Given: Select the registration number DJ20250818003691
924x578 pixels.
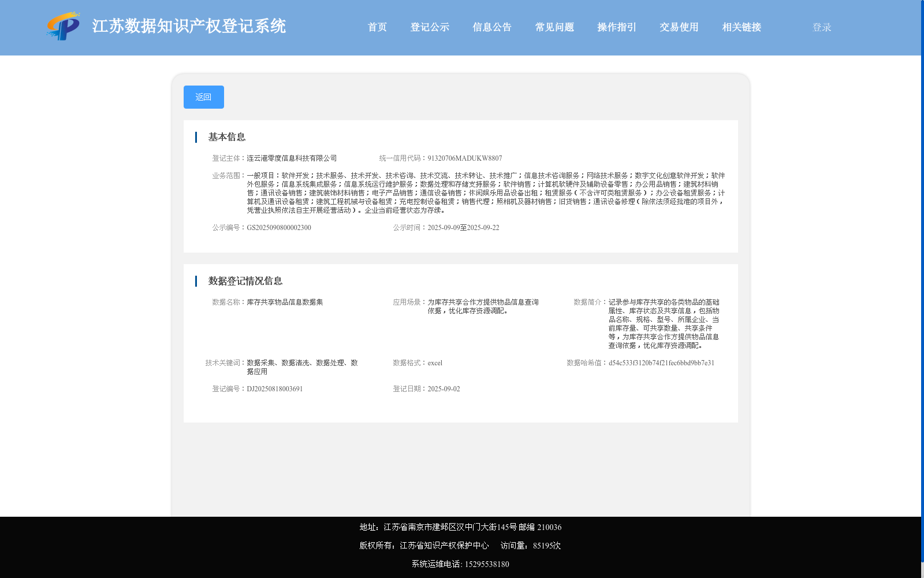Looking at the screenshot, I should (x=275, y=389).
